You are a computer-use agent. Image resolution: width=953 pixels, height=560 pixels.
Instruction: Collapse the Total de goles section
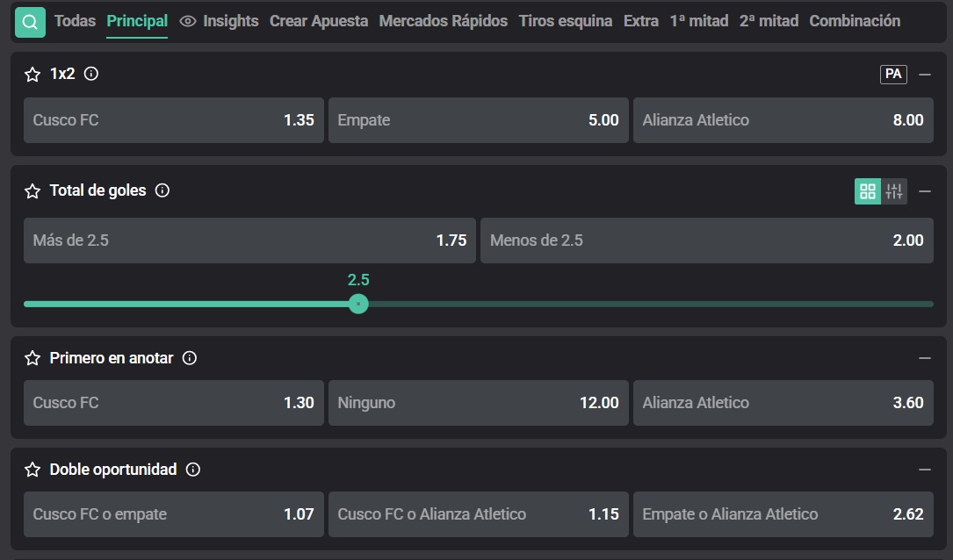[924, 191]
